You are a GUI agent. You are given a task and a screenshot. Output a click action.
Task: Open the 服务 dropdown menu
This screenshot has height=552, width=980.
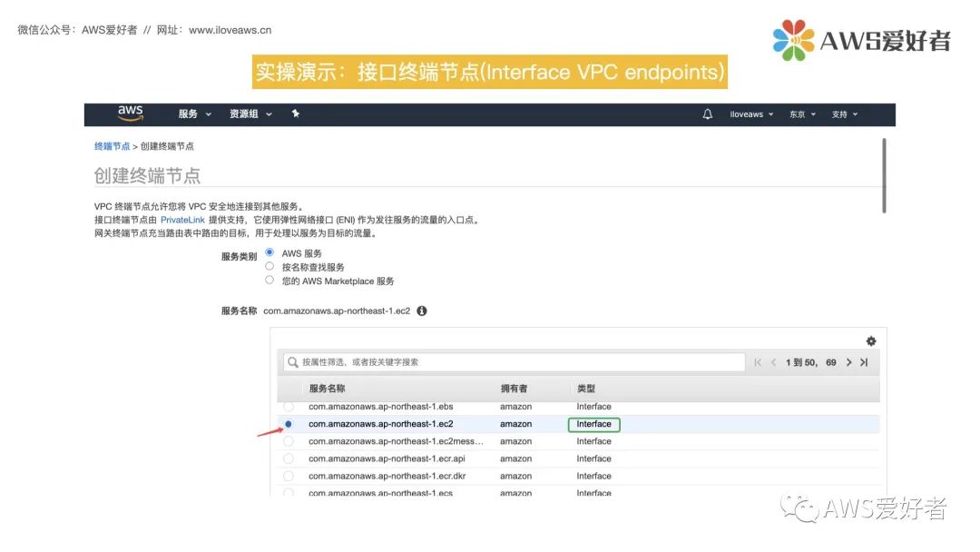[x=194, y=114]
